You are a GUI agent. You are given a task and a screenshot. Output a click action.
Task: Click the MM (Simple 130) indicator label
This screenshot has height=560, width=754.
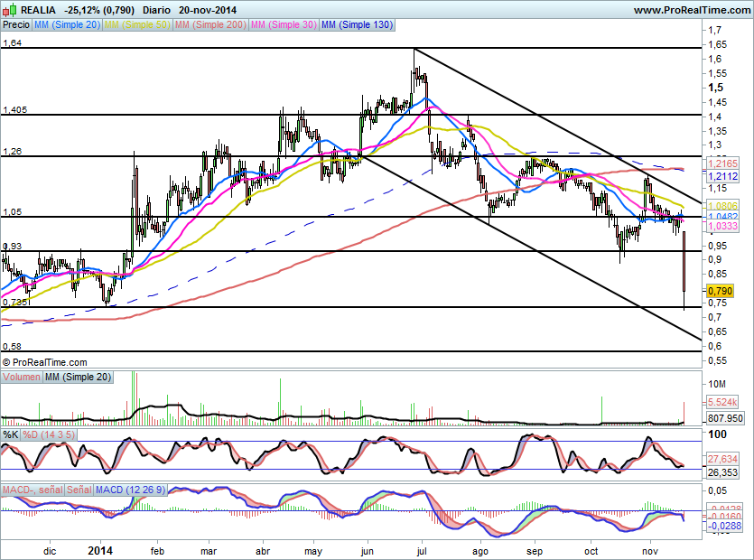click(x=357, y=26)
